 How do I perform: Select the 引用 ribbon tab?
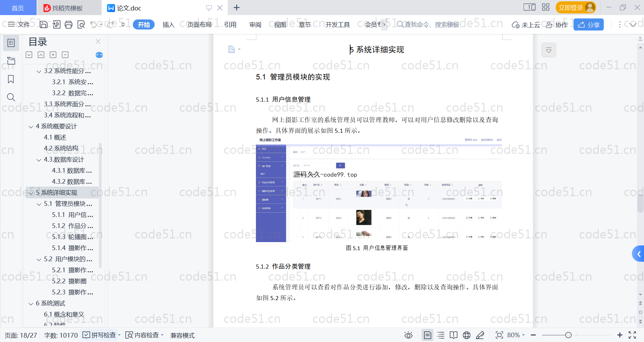tap(230, 24)
